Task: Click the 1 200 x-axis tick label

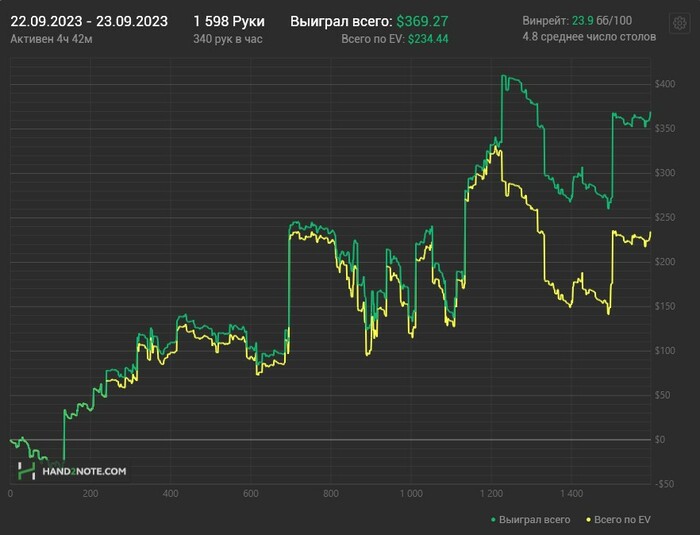Action: [x=492, y=494]
